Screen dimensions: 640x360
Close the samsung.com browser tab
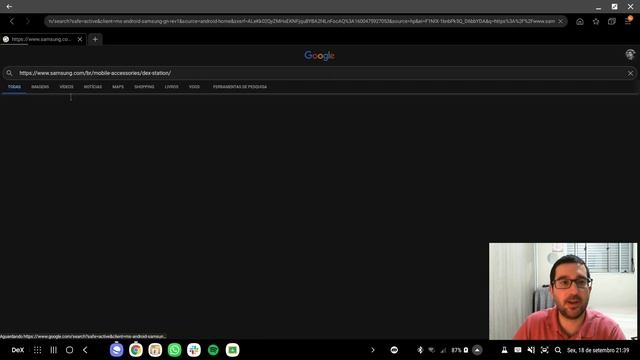[x=80, y=39]
